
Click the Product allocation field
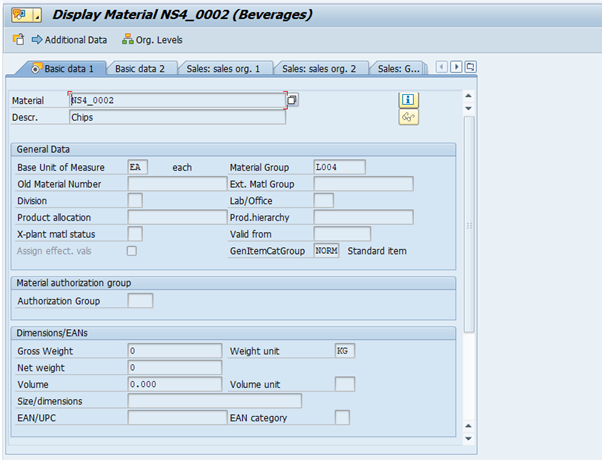177,217
